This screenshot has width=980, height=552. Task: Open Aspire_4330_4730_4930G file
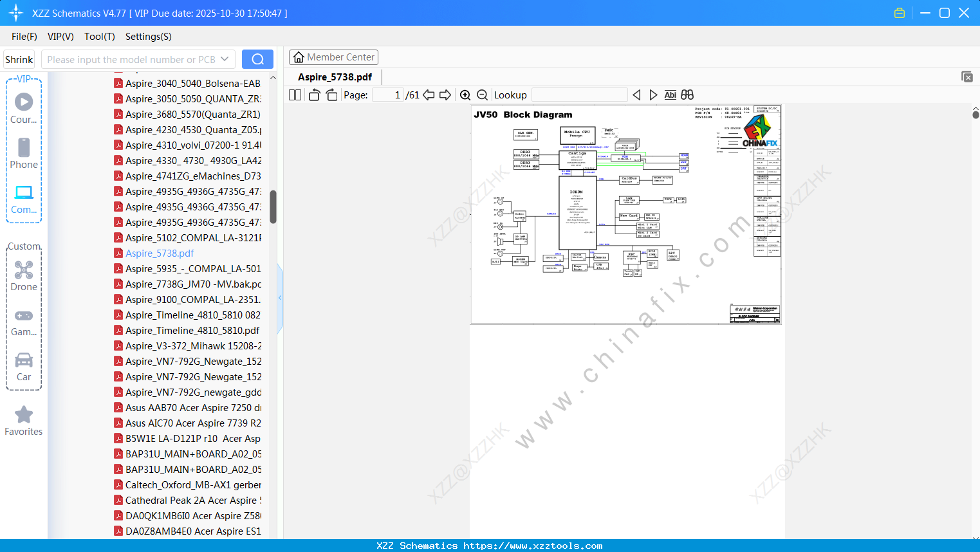click(187, 160)
